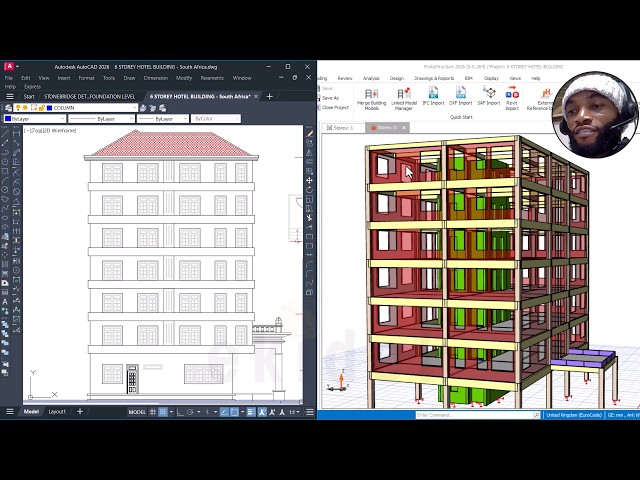Screen dimensions: 640x480
Task: Toggle layer on/off lightbulb for COLUMN layer
Action: coord(18,108)
